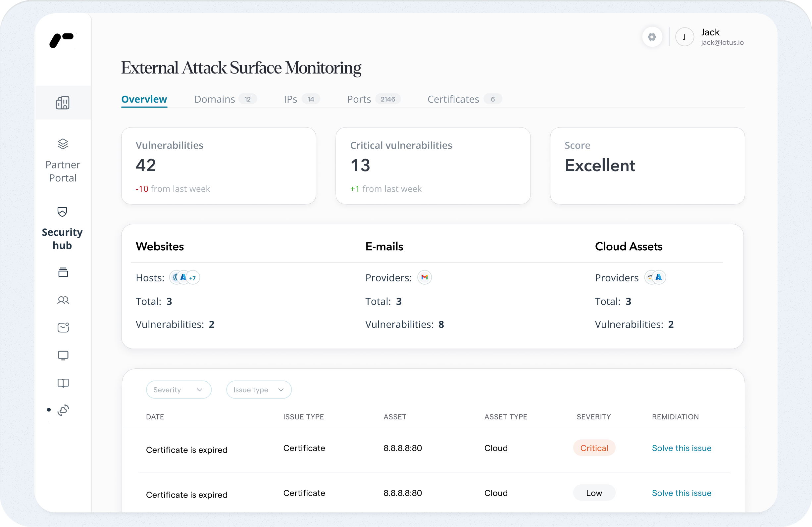Open Jack's user profile avatar
Viewport: 812px width, 527px height.
pyautogui.click(x=684, y=37)
